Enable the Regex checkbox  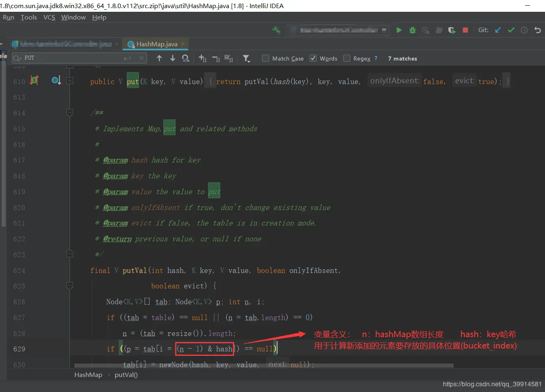tap(347, 58)
